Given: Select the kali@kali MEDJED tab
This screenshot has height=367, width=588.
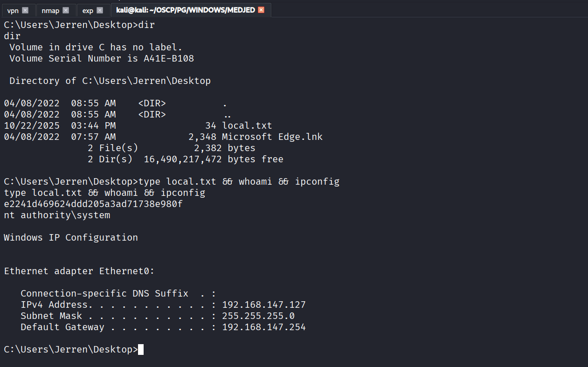Looking at the screenshot, I should click(x=185, y=10).
